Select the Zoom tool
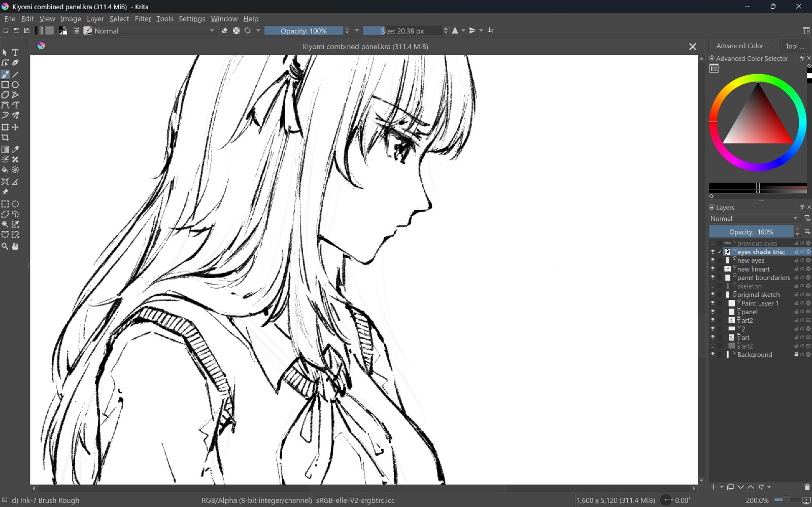812x507 pixels. (5, 247)
